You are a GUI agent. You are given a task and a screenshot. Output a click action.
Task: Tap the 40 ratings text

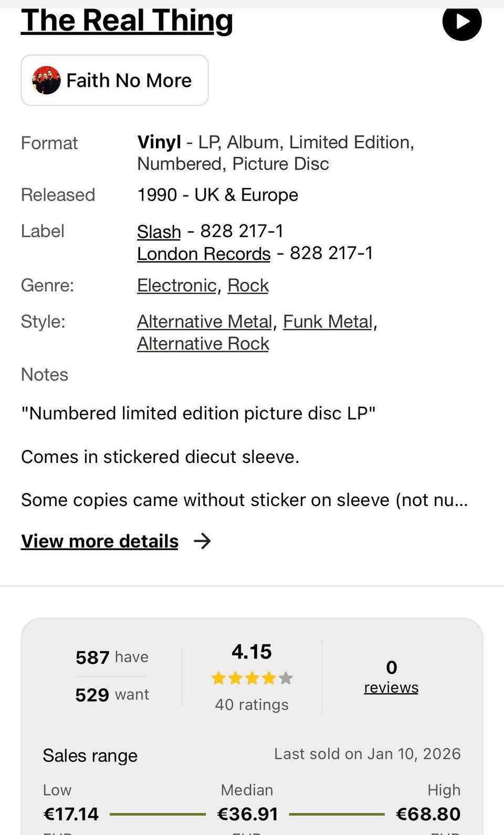[x=251, y=705]
